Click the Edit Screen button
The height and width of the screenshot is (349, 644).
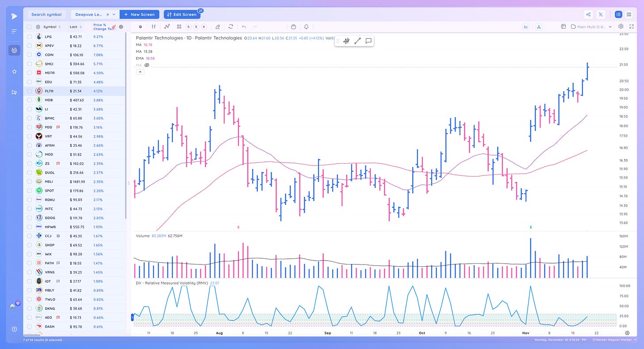click(182, 15)
